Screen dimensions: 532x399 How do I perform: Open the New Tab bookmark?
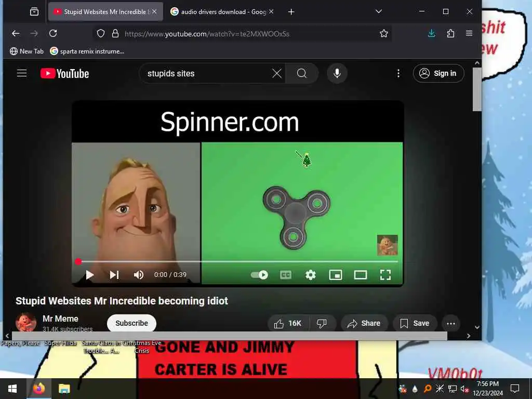click(x=27, y=51)
